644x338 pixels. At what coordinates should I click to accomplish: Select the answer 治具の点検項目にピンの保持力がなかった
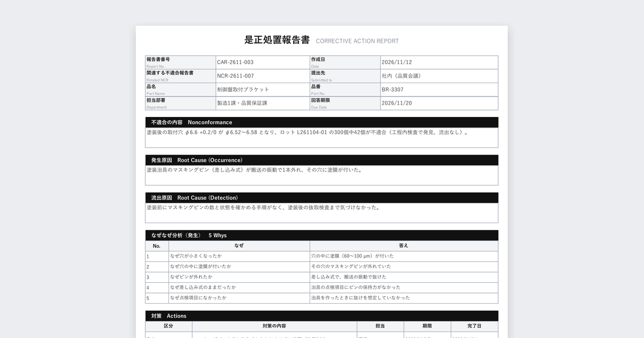(356, 288)
